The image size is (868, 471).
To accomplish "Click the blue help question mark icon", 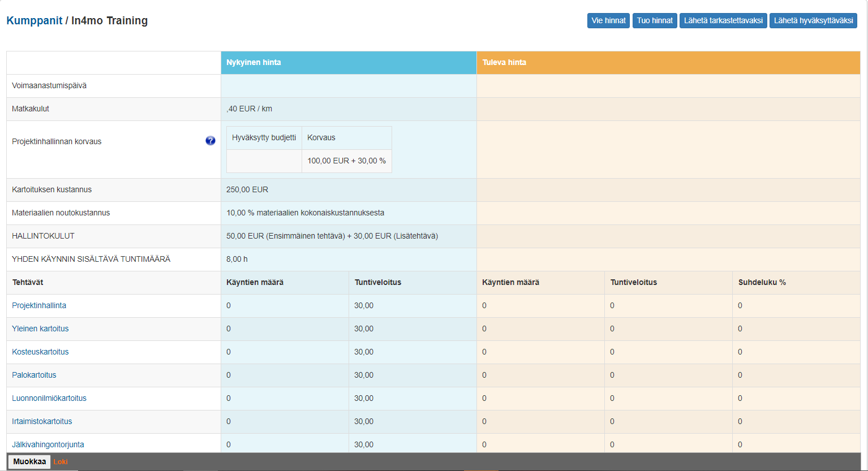I will (210, 141).
